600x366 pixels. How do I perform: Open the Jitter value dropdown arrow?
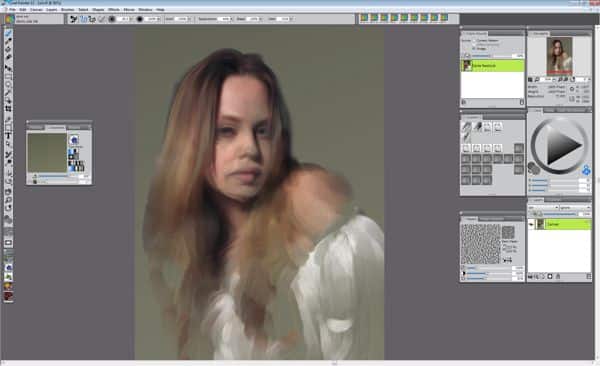pyautogui.click(x=292, y=19)
